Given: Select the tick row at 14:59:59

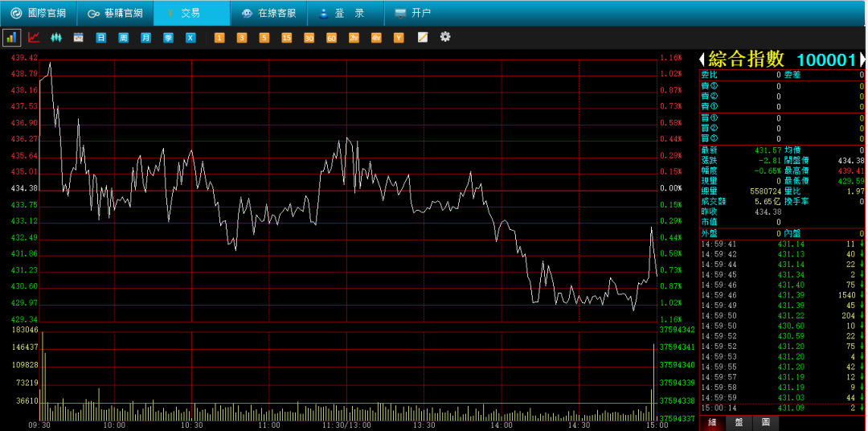Looking at the screenshot, I should coord(782,398).
